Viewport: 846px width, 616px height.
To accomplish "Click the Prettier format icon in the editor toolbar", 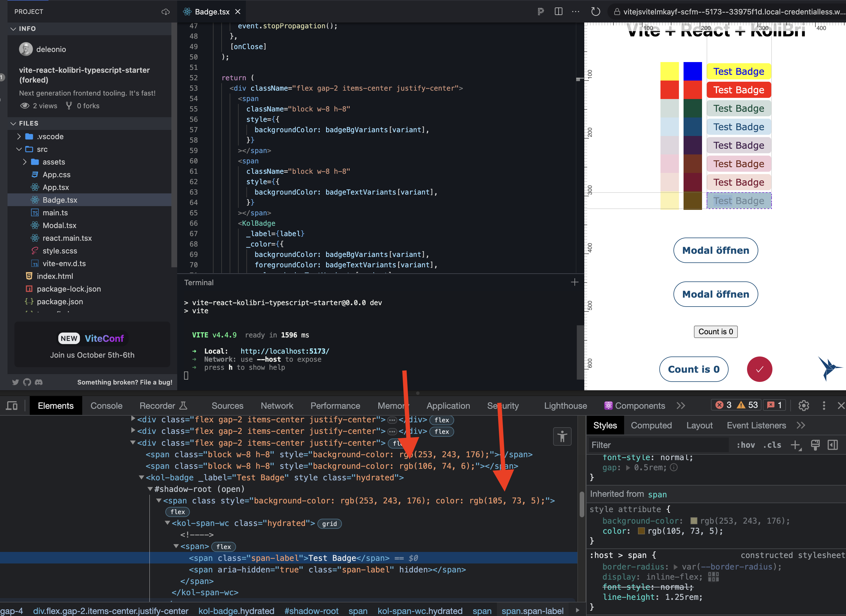I will click(x=540, y=12).
